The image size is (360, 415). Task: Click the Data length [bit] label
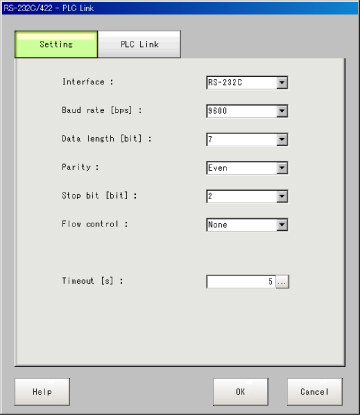pyautogui.click(x=106, y=139)
